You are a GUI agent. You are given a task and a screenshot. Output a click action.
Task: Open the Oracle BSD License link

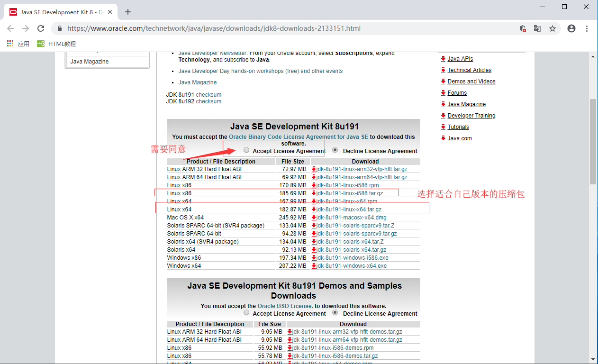(x=285, y=306)
